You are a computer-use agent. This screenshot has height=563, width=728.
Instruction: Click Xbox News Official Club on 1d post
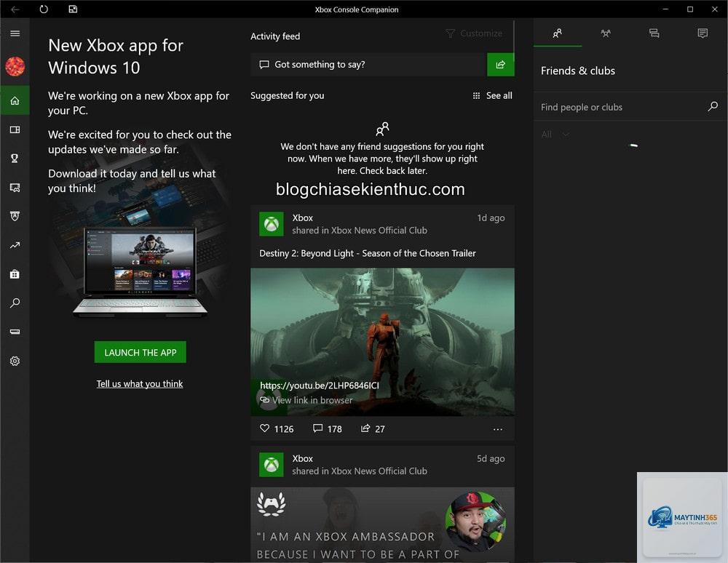(379, 230)
